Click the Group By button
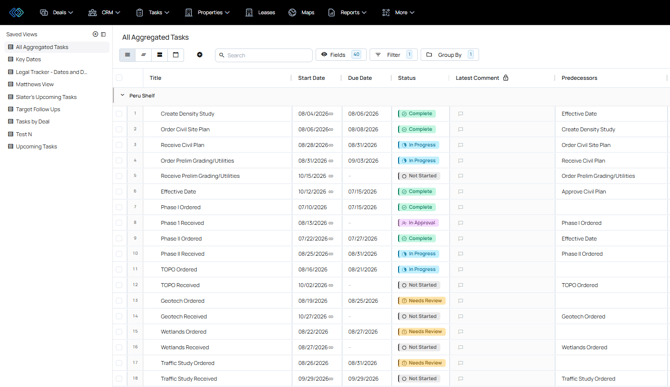 (x=450, y=55)
